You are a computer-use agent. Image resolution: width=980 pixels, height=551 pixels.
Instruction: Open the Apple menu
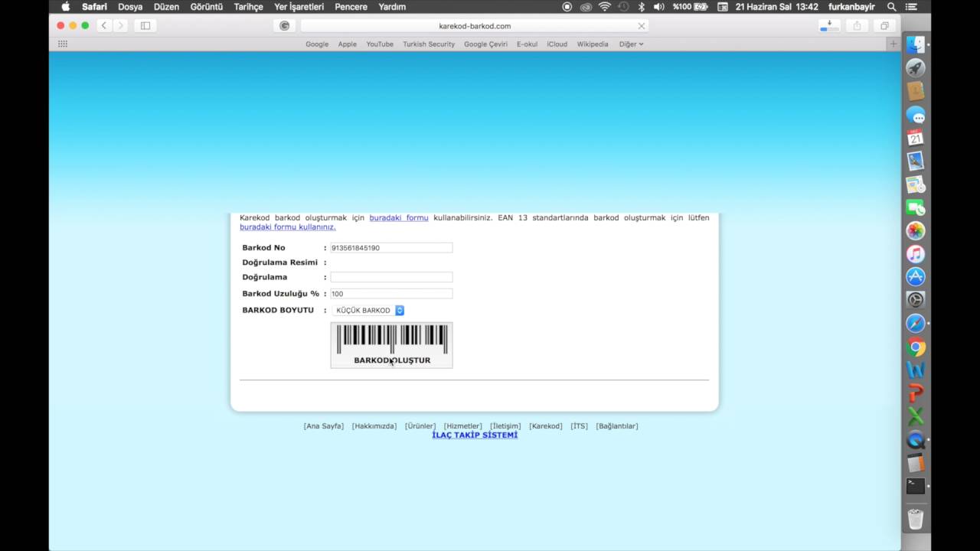coord(66,7)
